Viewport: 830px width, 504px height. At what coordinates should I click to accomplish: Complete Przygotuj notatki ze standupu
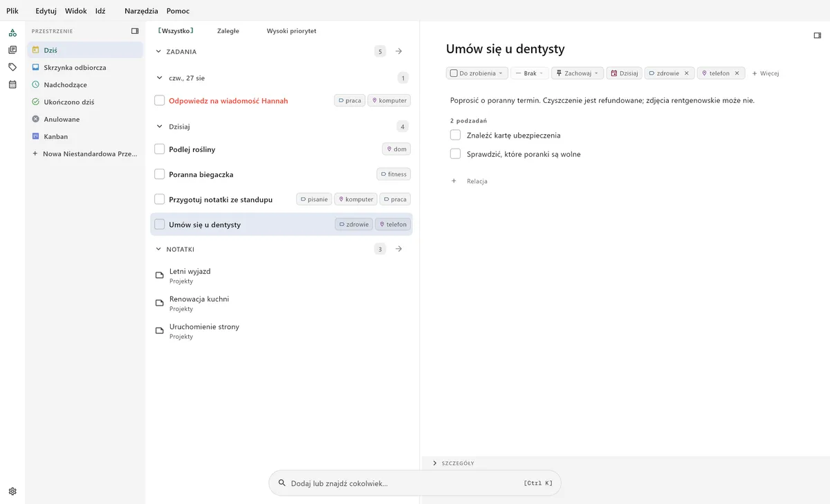[160, 199]
